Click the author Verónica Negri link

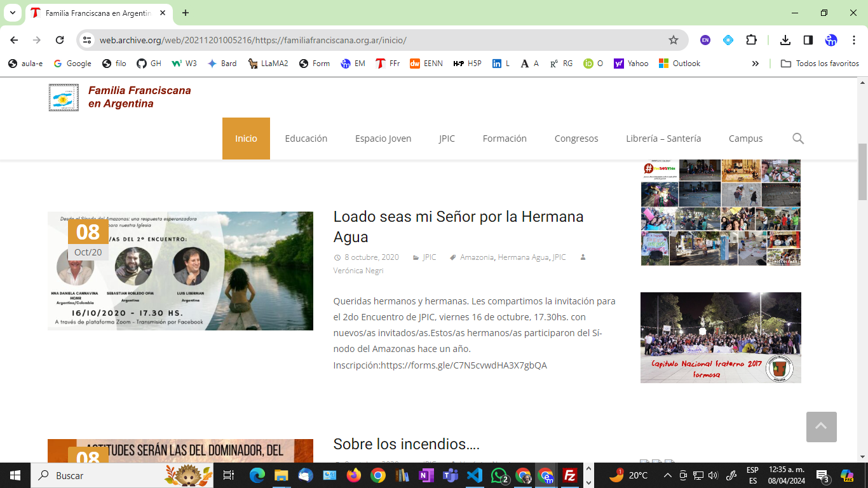click(x=358, y=271)
